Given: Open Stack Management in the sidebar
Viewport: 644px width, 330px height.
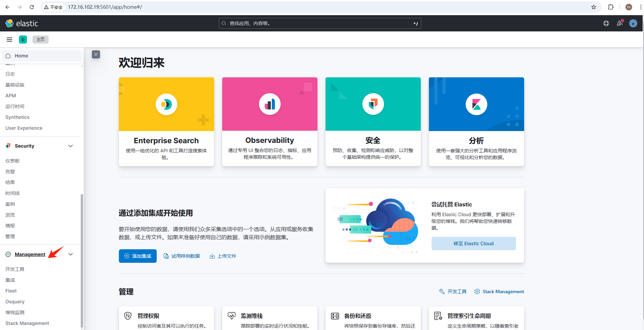Looking at the screenshot, I should click(x=27, y=323).
